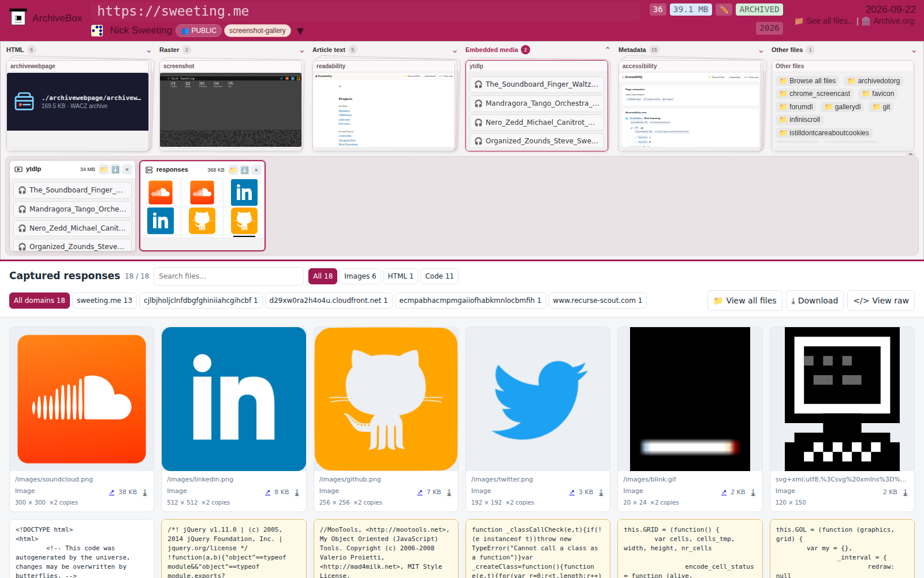Open folder icon in ytdlp panel header
The width and height of the screenshot is (924, 578).
104,169
